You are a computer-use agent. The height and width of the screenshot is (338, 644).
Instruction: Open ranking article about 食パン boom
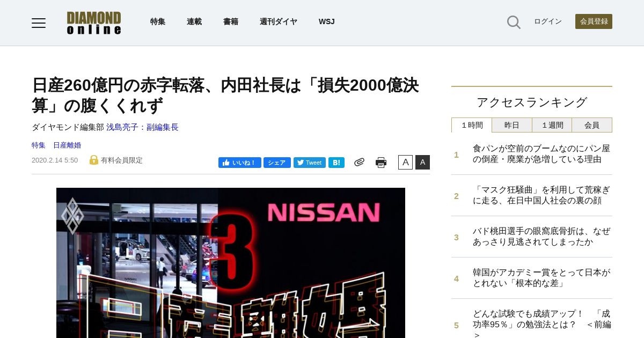[x=541, y=154]
